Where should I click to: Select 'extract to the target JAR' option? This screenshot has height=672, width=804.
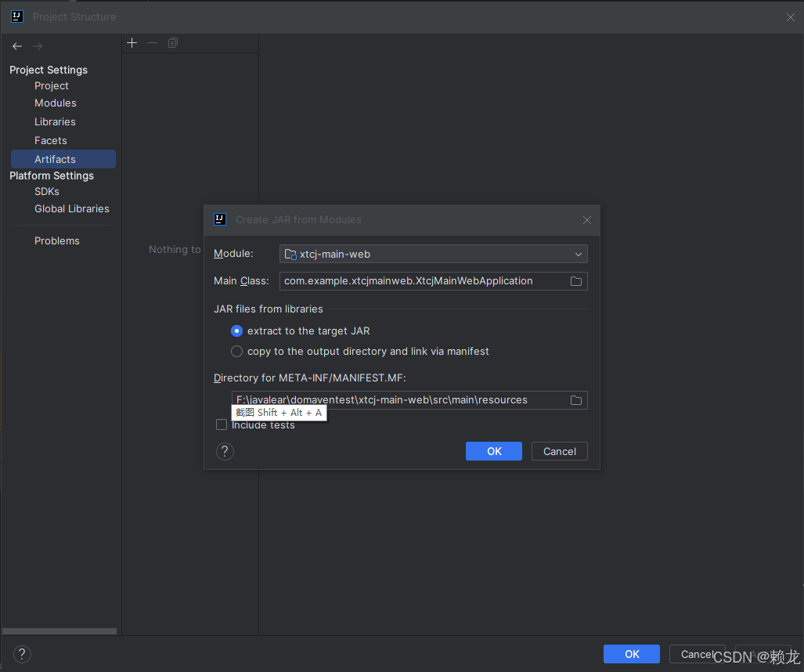tap(237, 331)
